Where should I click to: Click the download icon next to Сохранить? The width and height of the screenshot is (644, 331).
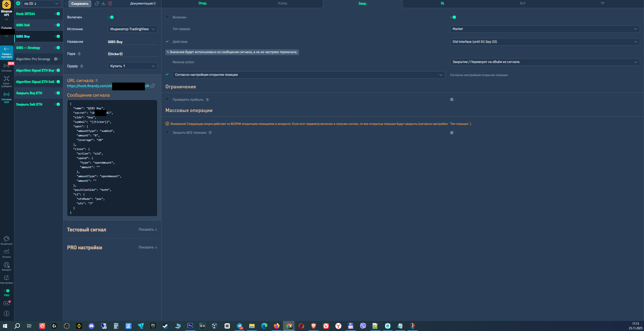(104, 4)
